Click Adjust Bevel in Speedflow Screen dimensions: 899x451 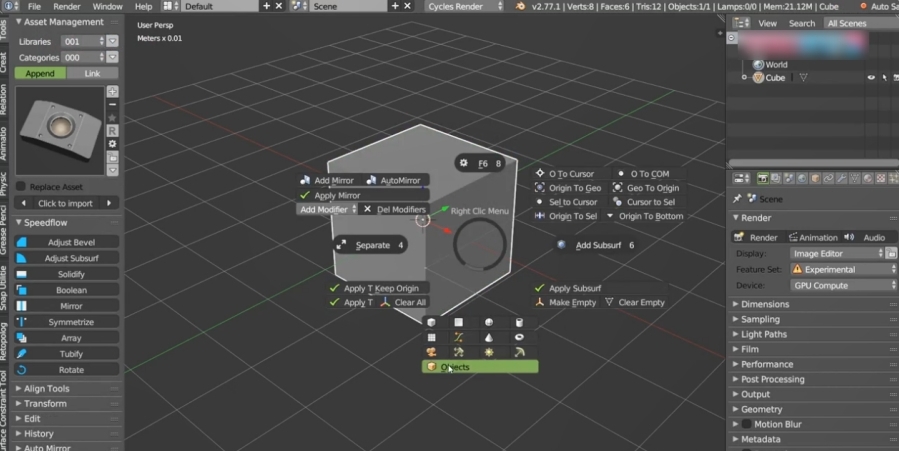click(67, 242)
